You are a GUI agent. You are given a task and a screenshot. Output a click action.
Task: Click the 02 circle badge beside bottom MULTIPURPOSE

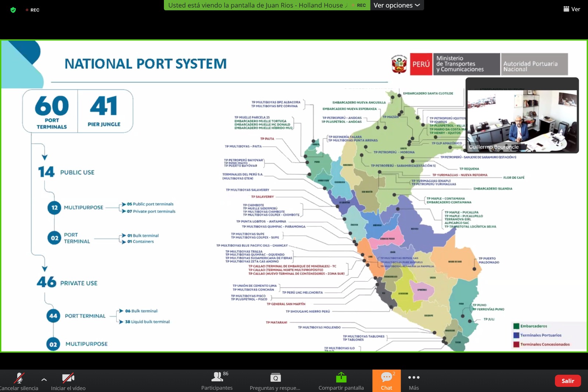tap(53, 344)
